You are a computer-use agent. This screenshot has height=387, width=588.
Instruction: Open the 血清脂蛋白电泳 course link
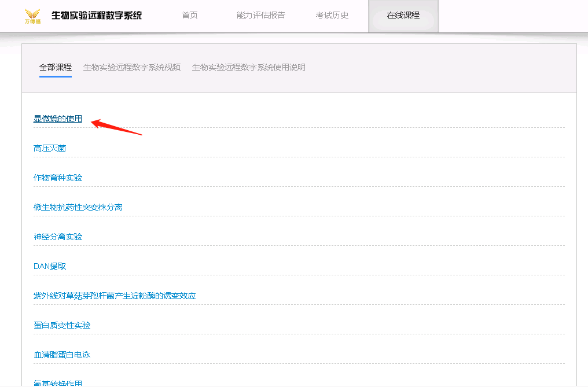[62, 355]
